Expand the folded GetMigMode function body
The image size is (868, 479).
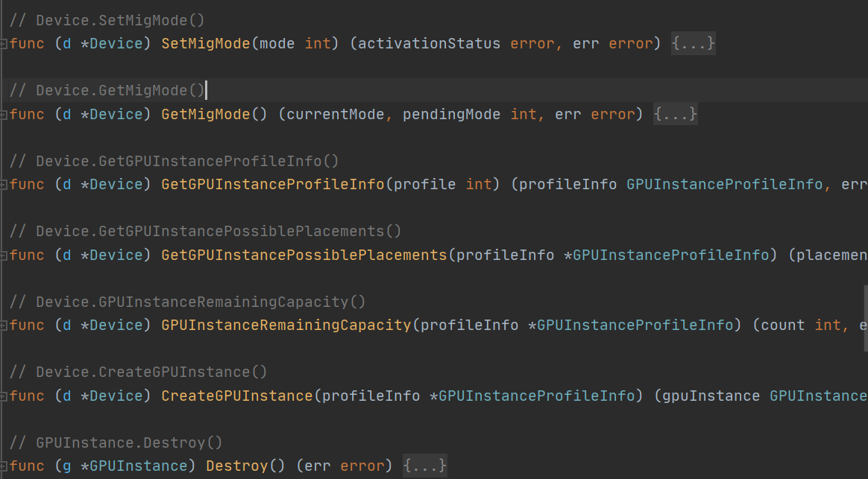click(676, 114)
